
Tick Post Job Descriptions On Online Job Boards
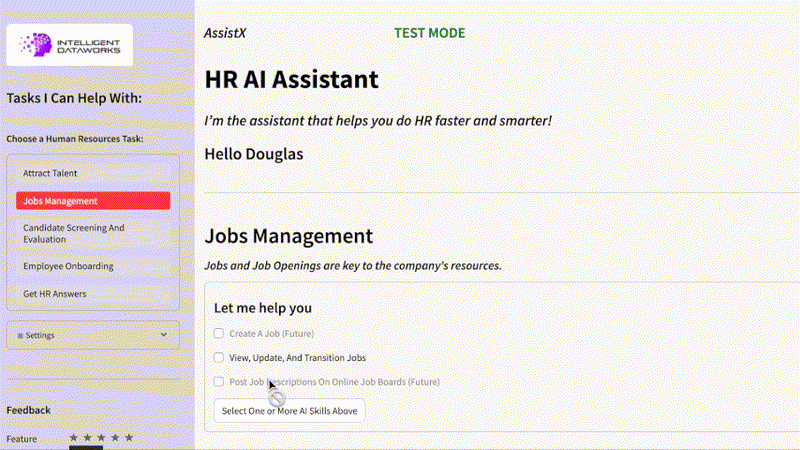pyautogui.click(x=219, y=382)
